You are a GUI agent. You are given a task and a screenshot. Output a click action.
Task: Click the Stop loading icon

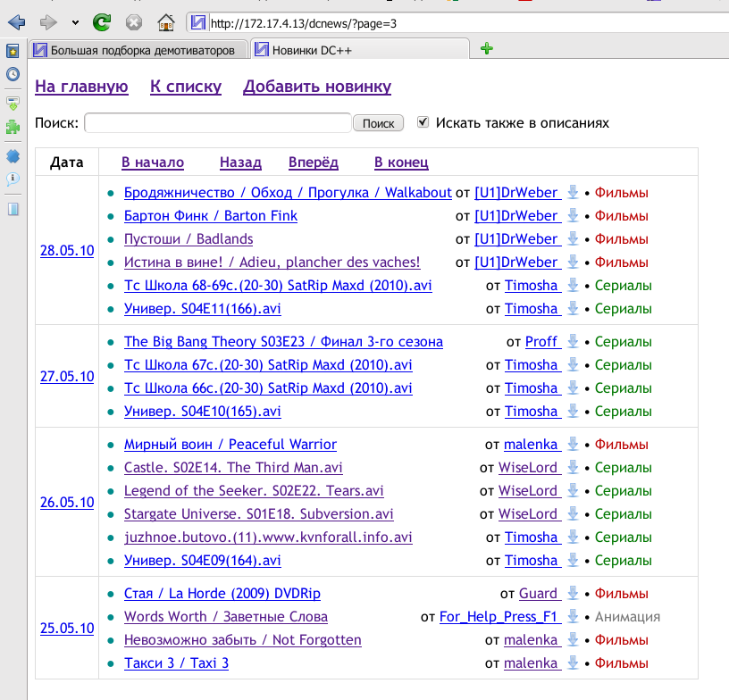click(134, 22)
